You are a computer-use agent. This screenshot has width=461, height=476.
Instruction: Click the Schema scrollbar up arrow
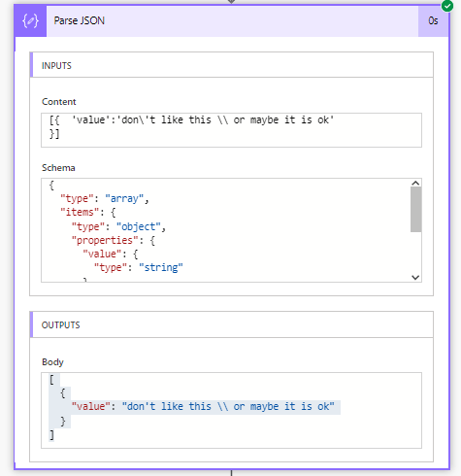[x=415, y=184]
